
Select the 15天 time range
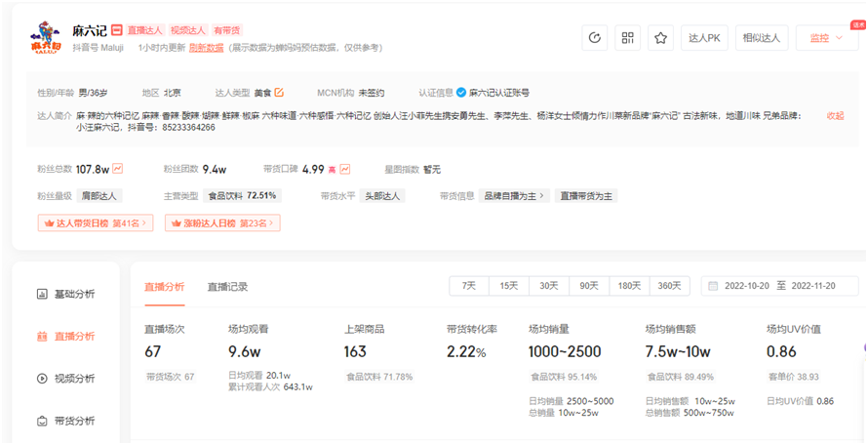point(509,286)
